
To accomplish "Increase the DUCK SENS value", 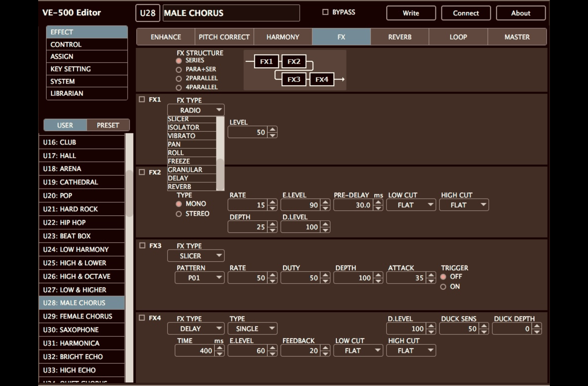I will (484, 326).
